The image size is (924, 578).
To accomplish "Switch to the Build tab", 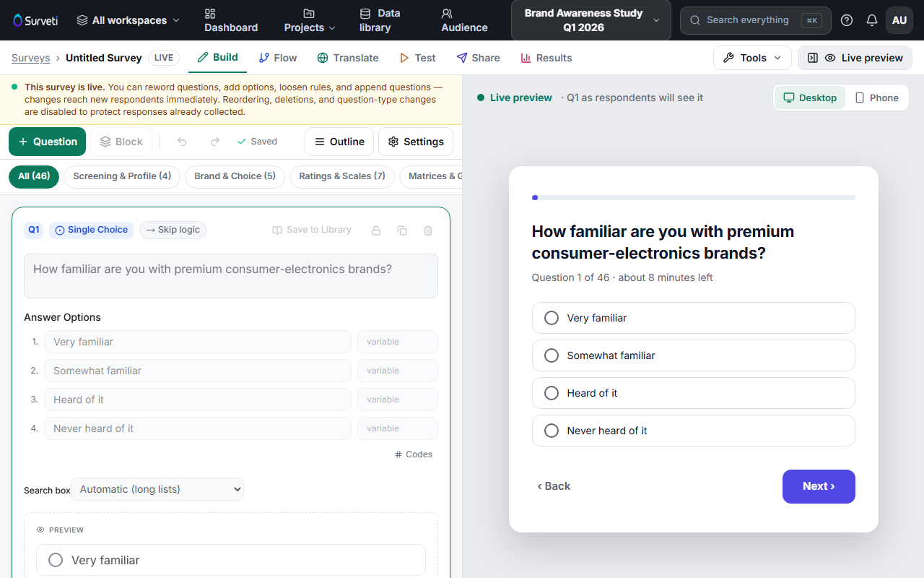I will coord(217,58).
